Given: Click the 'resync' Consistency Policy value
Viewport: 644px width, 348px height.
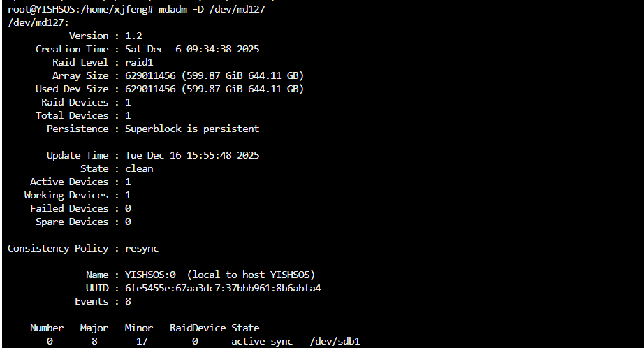Looking at the screenshot, I should coord(142,248).
